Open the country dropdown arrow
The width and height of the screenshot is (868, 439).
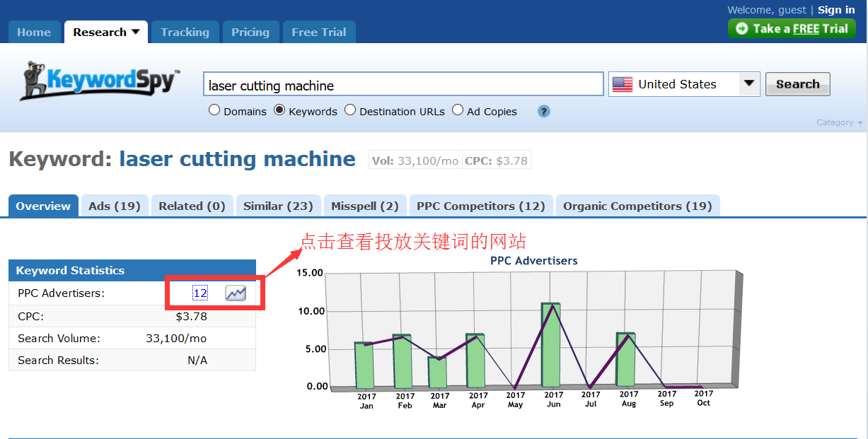749,84
